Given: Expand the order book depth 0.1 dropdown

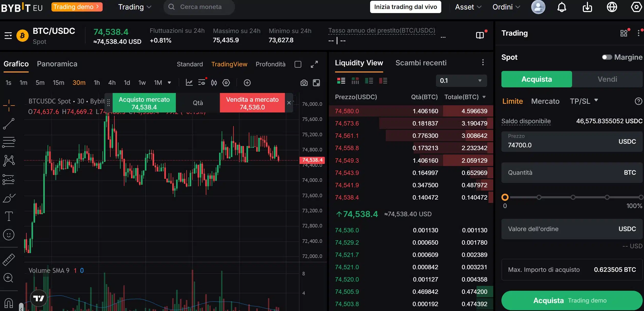Looking at the screenshot, I should [x=461, y=81].
